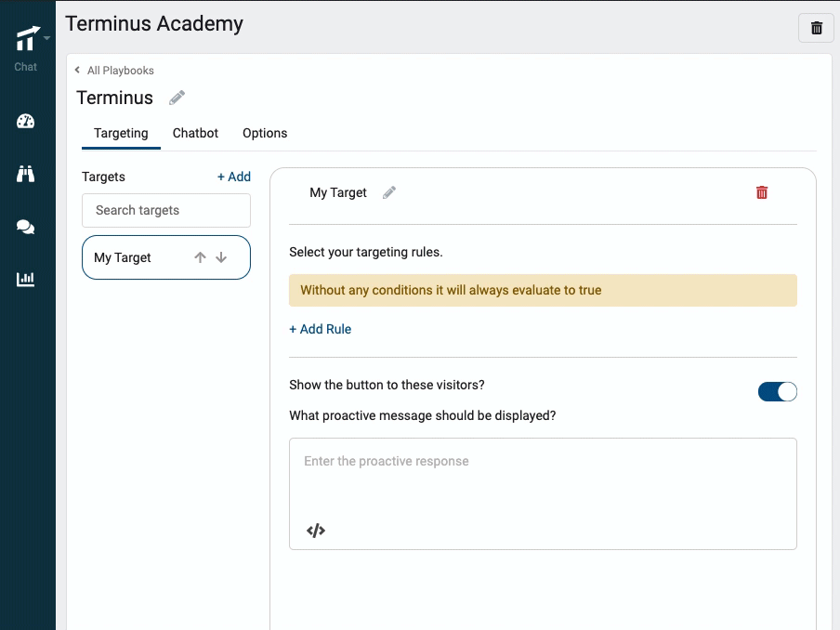
Task: Click pencil icon beside My Target heading
Action: coord(389,192)
